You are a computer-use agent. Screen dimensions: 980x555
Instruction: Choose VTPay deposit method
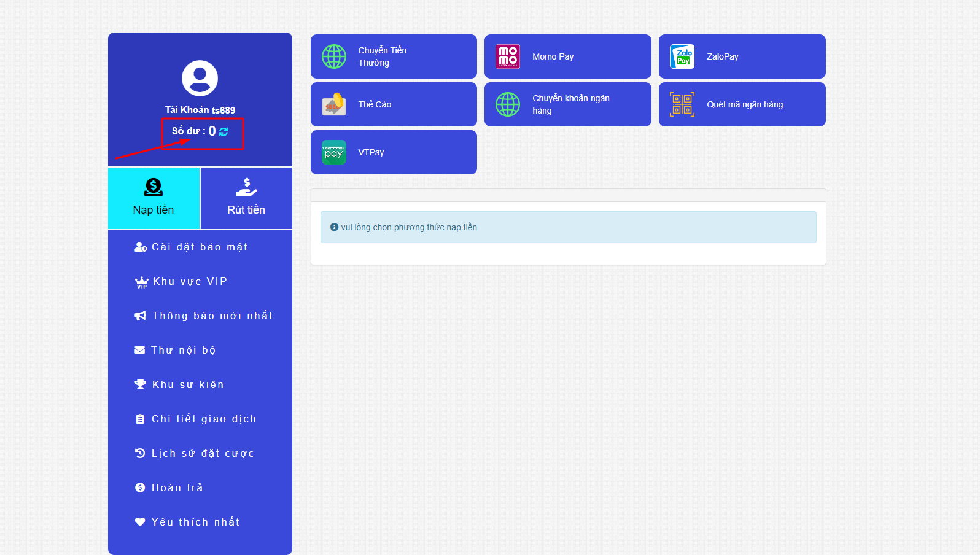coord(394,152)
